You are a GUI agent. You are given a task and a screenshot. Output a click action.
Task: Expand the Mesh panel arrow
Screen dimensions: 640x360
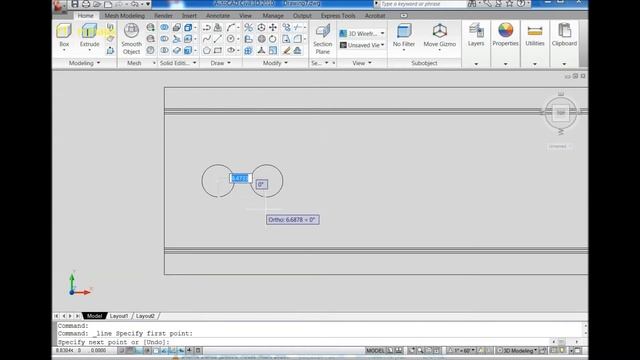point(154,63)
